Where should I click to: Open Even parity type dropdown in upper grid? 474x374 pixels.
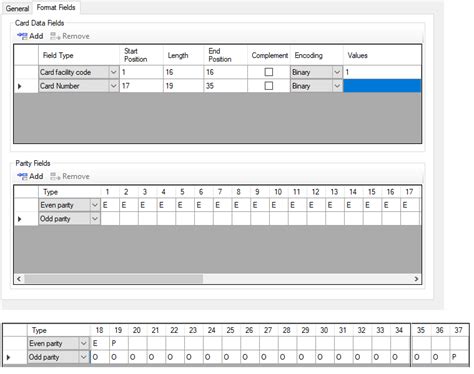[95, 205]
